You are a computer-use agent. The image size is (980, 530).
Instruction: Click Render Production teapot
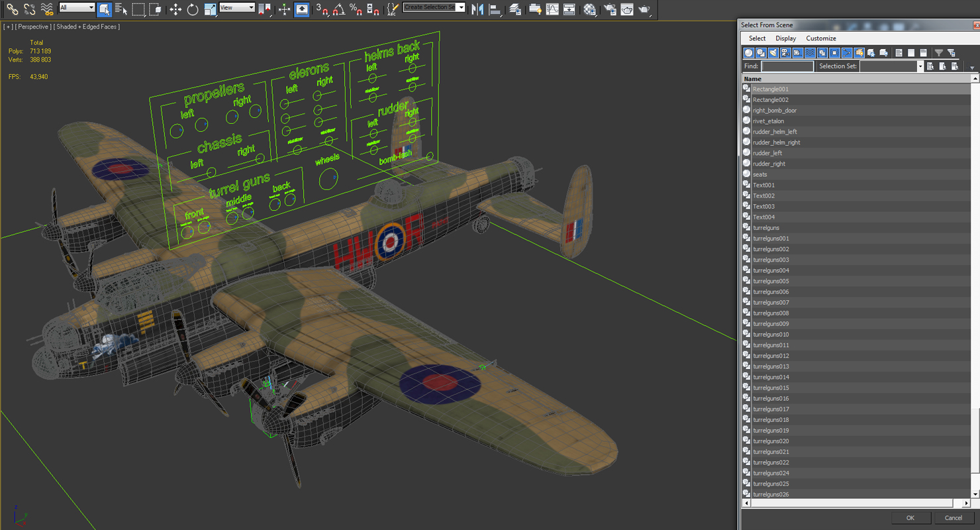coord(644,9)
